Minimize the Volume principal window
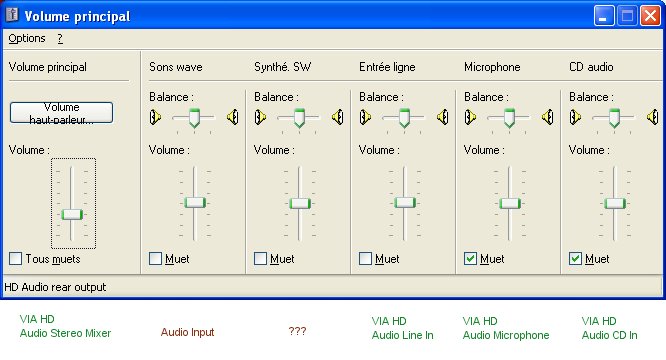 604,16
